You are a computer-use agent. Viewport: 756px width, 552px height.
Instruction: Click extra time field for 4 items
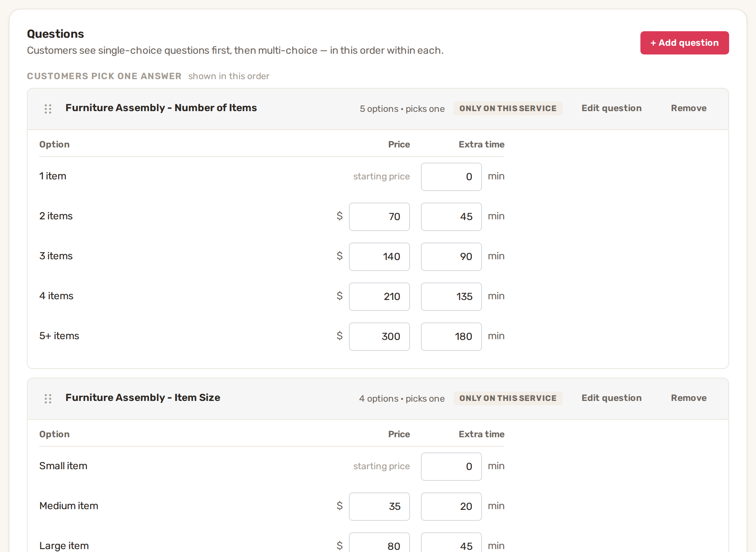[x=451, y=297]
